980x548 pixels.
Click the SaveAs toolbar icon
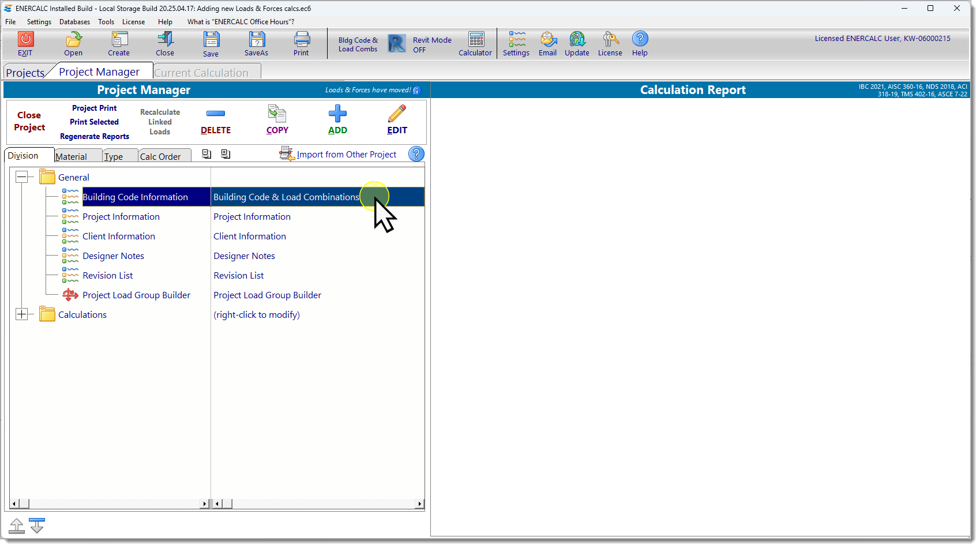point(257,39)
